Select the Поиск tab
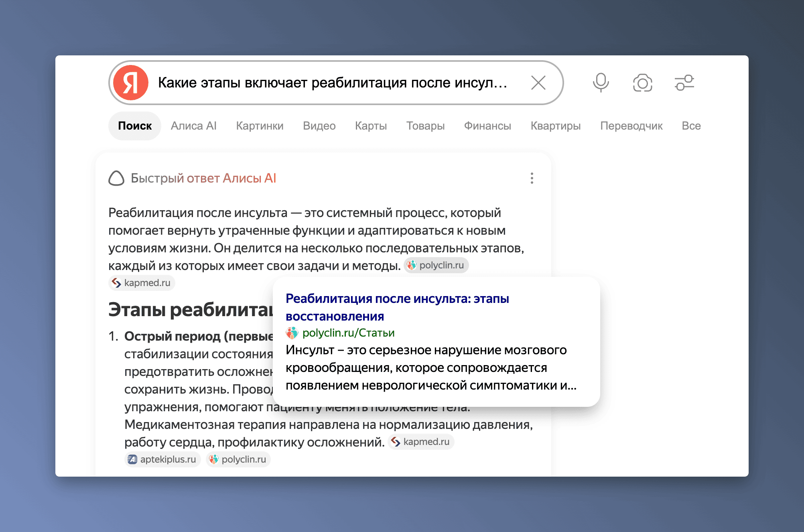 click(x=135, y=126)
